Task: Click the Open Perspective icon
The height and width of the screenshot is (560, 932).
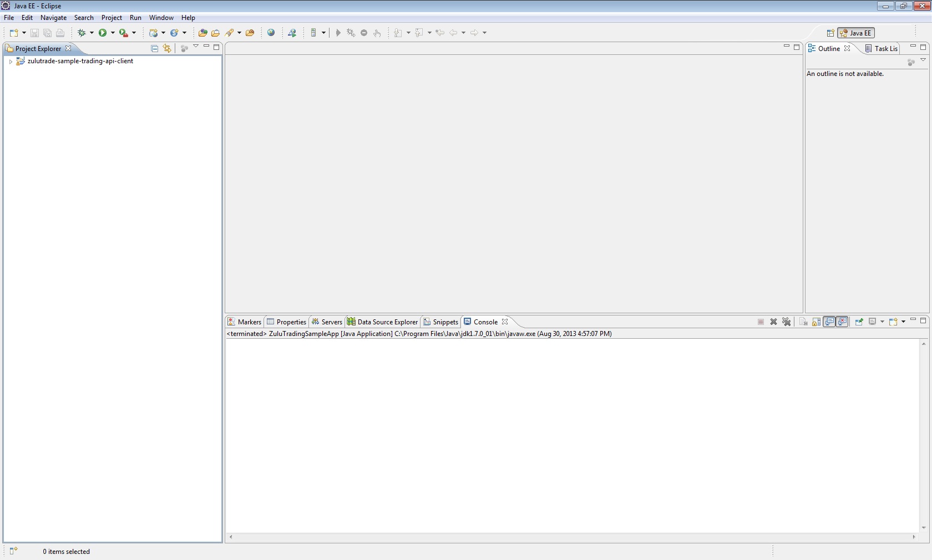Action: (830, 33)
